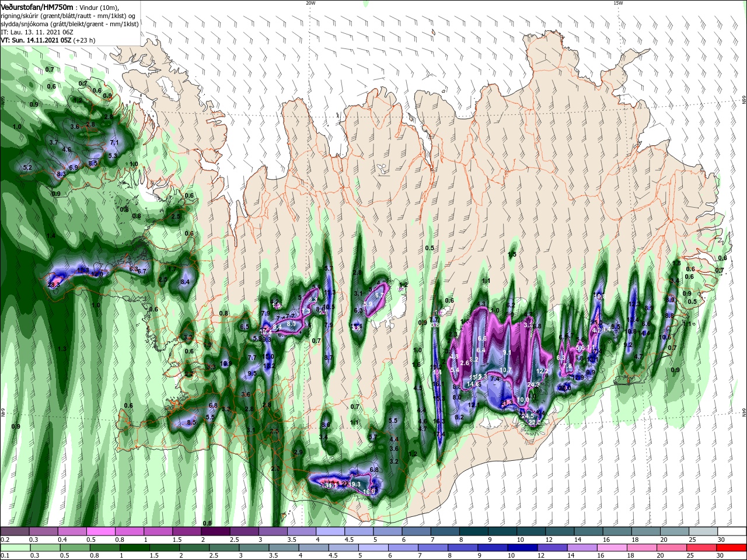Click the red swatch ending the lower legend
Screen dimensions: 747x560
tap(732, 547)
